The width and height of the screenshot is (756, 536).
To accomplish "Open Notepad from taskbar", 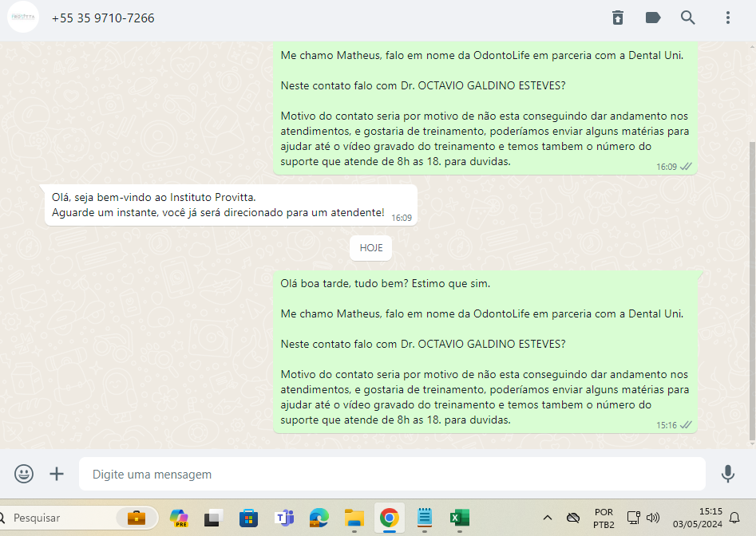I will [424, 518].
